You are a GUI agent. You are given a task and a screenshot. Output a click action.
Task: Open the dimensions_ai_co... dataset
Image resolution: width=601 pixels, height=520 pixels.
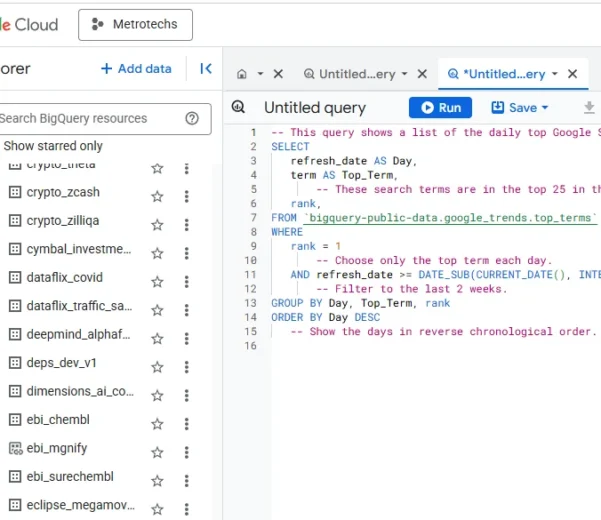click(80, 391)
